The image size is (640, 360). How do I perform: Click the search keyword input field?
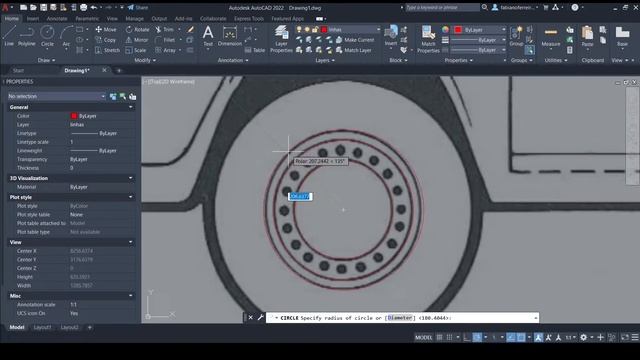[x=442, y=7]
